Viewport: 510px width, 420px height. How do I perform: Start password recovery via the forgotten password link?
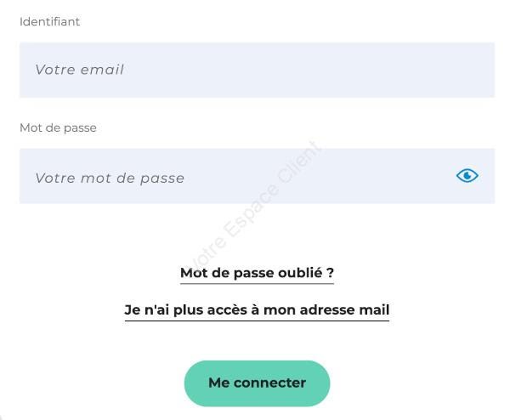(257, 273)
